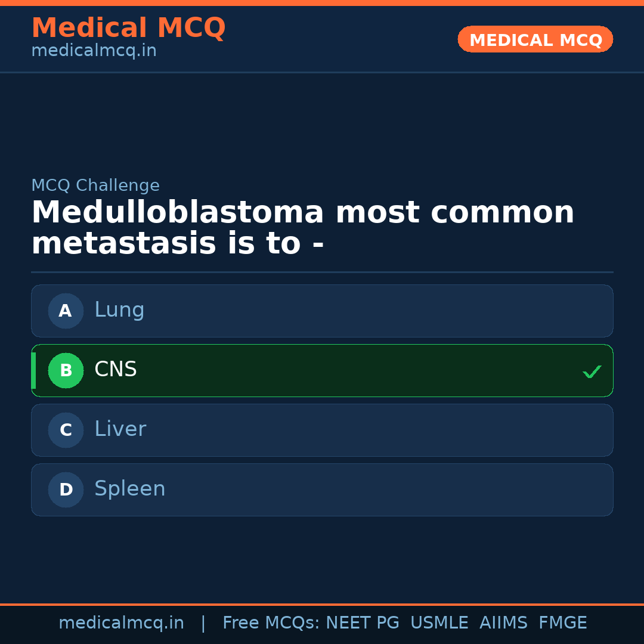Click AIIMS in the footer
Image resolution: width=644 pixels, height=644 pixels.
tap(503, 623)
